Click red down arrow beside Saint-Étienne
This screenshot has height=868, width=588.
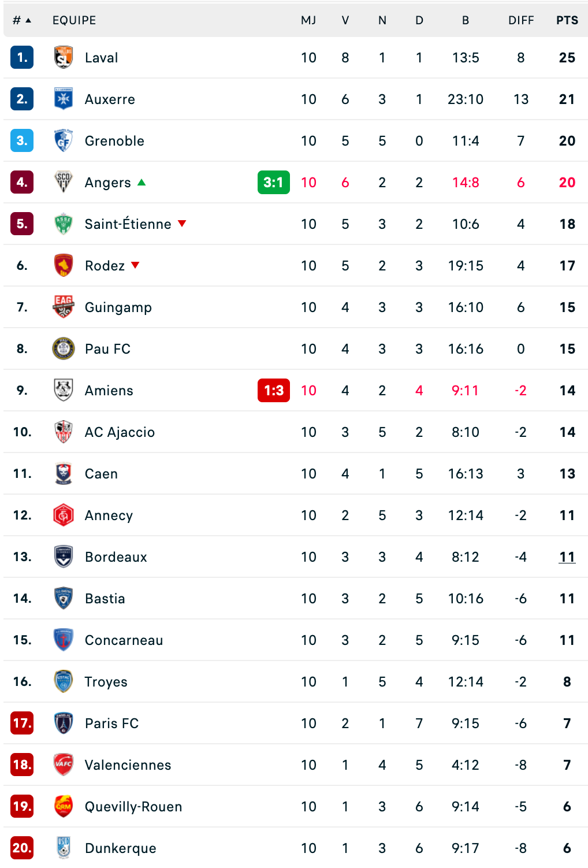(x=182, y=224)
